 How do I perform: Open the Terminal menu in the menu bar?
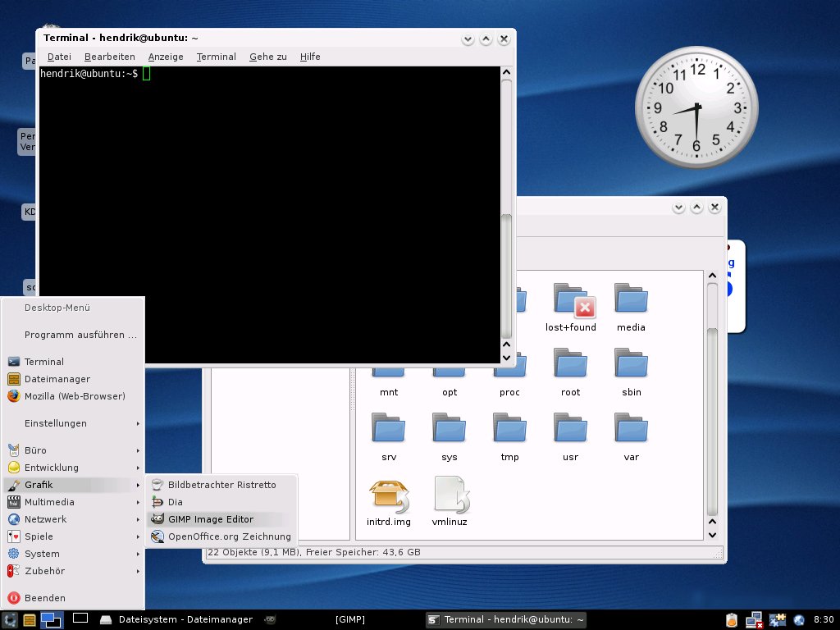pyautogui.click(x=216, y=57)
